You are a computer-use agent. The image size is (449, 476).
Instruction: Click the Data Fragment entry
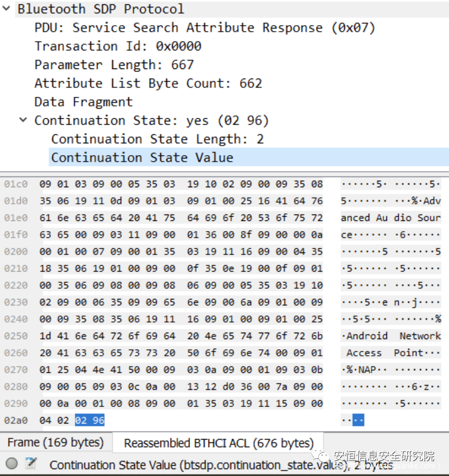tap(83, 102)
